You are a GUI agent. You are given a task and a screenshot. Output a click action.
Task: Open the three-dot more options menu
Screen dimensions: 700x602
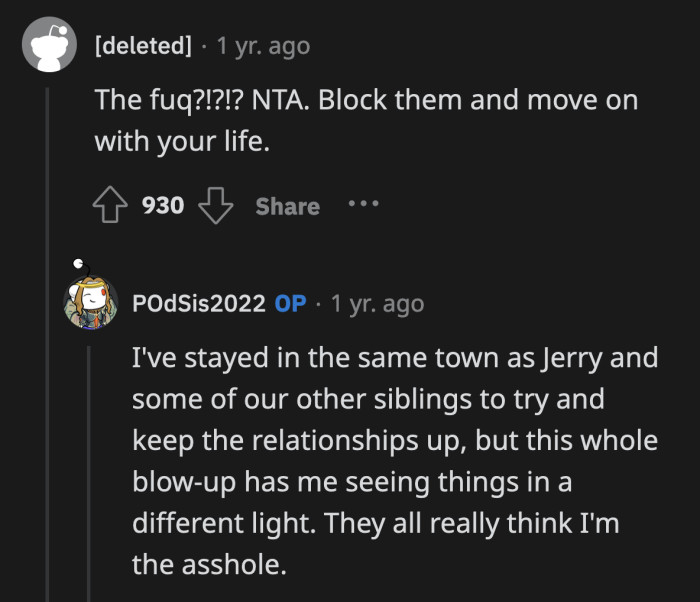click(x=363, y=204)
